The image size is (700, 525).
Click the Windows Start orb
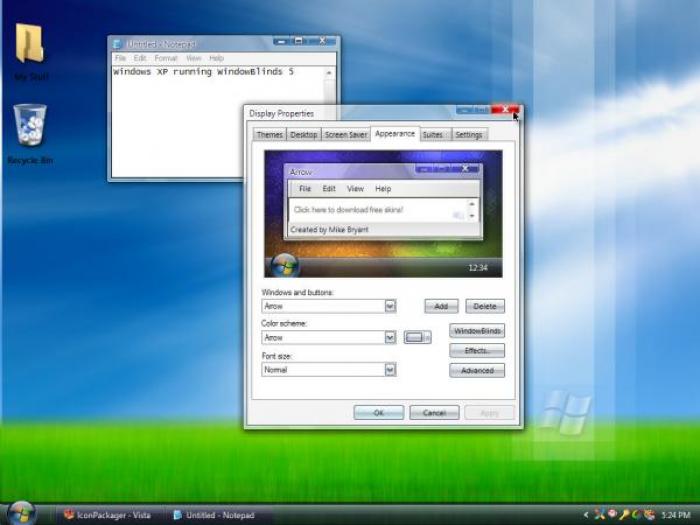pos(21,513)
